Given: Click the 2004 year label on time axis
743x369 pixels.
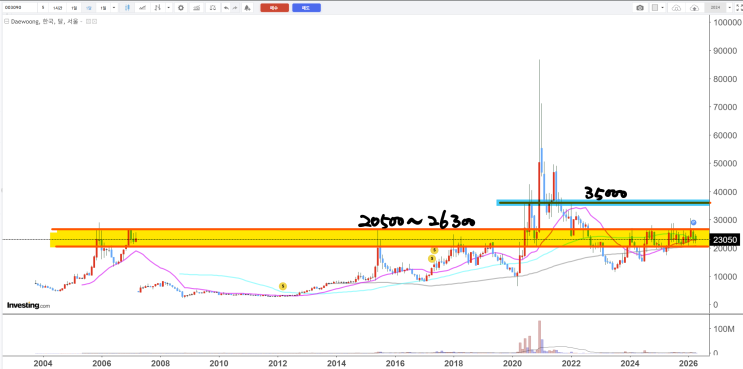Looking at the screenshot, I should click(x=43, y=363).
